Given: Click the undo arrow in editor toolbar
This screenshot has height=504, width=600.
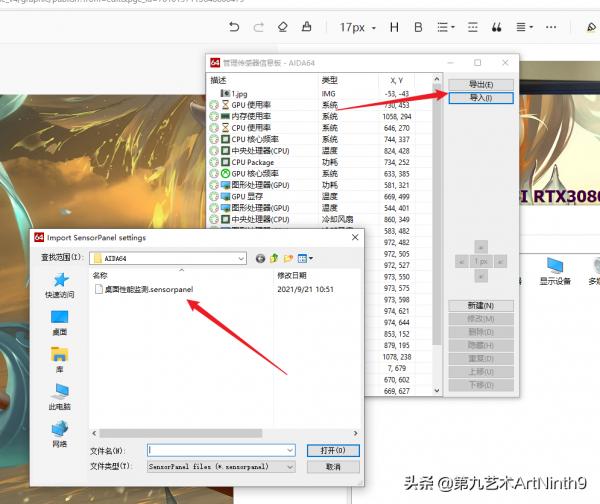Looking at the screenshot, I should click(234, 26).
